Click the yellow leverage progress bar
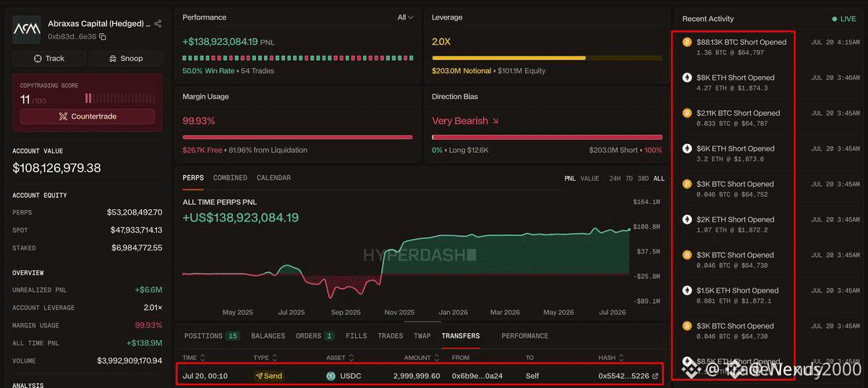The image size is (868, 388). point(547,58)
